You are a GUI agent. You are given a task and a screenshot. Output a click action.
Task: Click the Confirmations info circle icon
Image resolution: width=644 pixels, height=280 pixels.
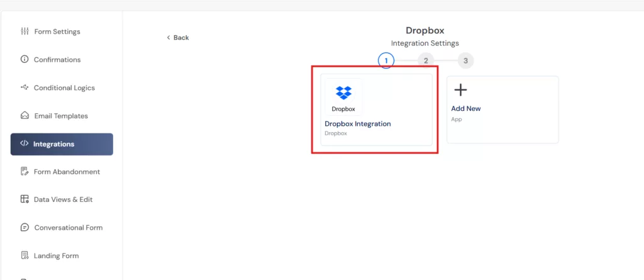pyautogui.click(x=25, y=59)
